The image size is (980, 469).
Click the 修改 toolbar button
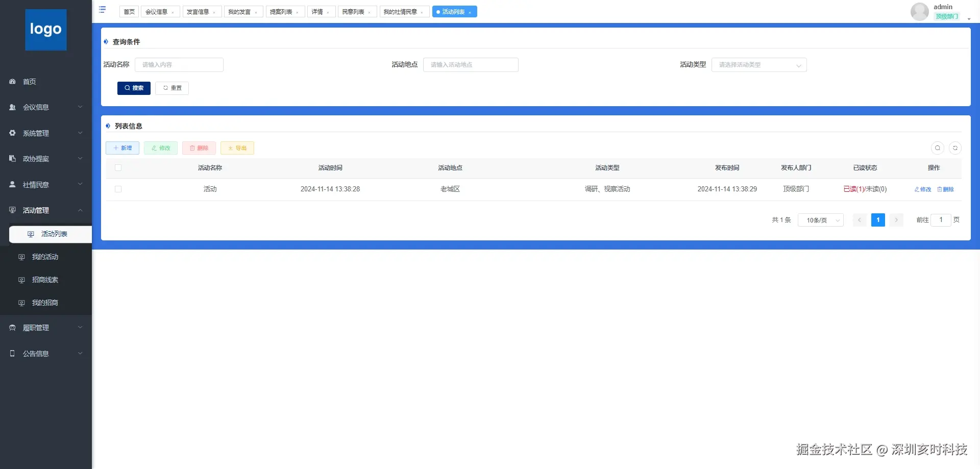tap(161, 148)
